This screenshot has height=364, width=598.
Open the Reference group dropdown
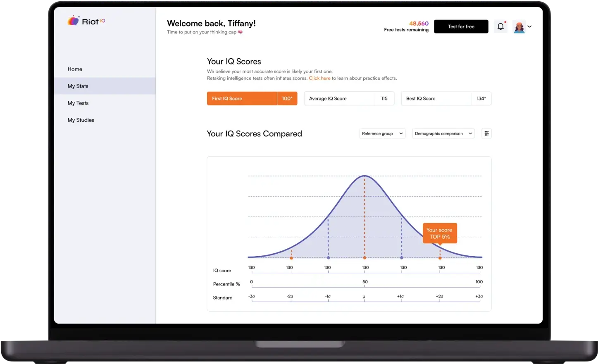pos(382,133)
